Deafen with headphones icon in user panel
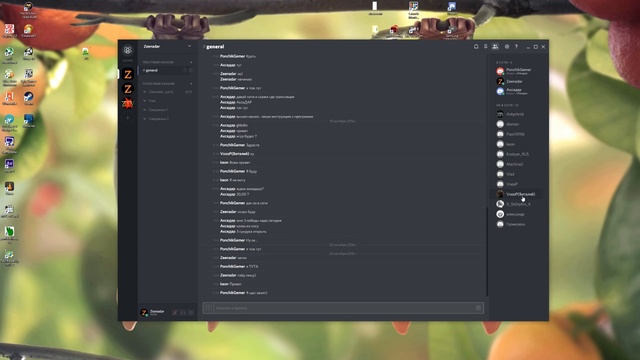 click(x=183, y=313)
